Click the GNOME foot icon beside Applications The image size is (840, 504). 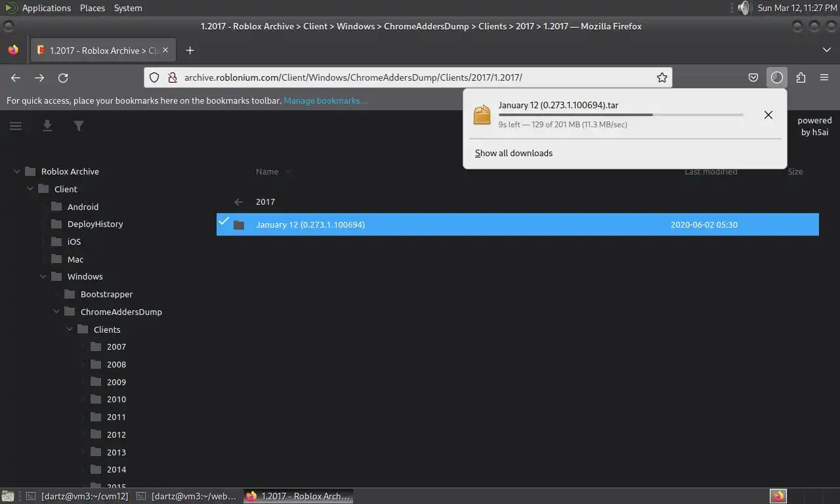coord(11,8)
